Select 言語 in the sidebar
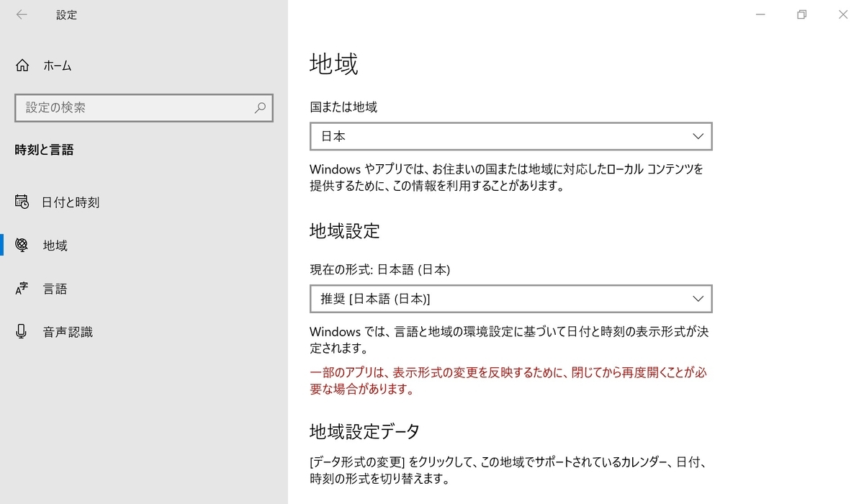Image resolution: width=864 pixels, height=504 pixels. point(55,288)
